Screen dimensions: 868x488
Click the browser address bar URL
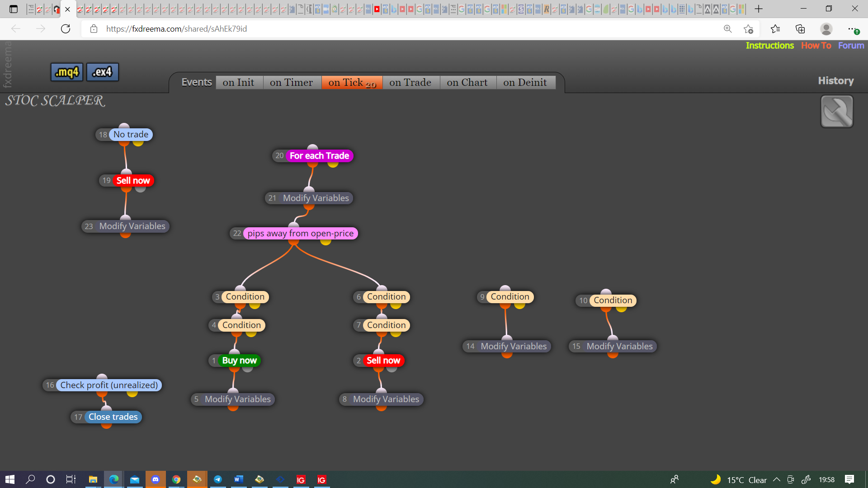coord(176,29)
